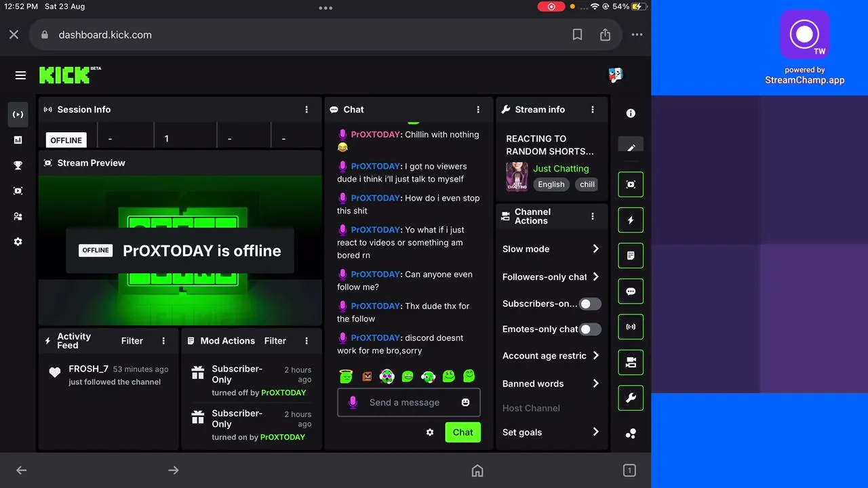Open Stream info three-dot menu
868x488 pixels.
[593, 109]
